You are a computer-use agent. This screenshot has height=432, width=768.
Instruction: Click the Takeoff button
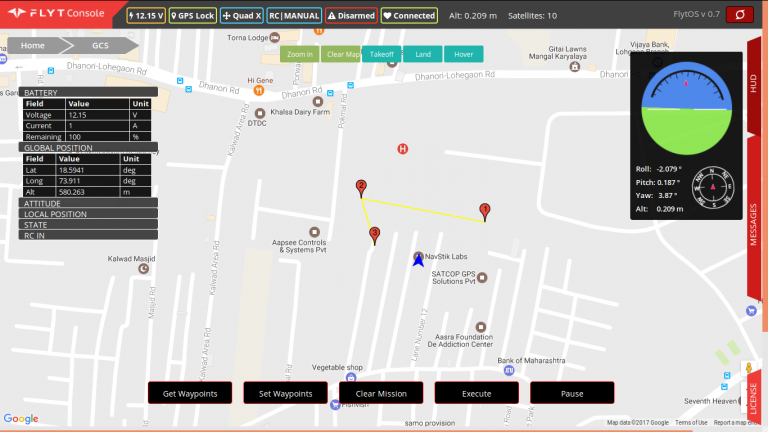coord(382,54)
